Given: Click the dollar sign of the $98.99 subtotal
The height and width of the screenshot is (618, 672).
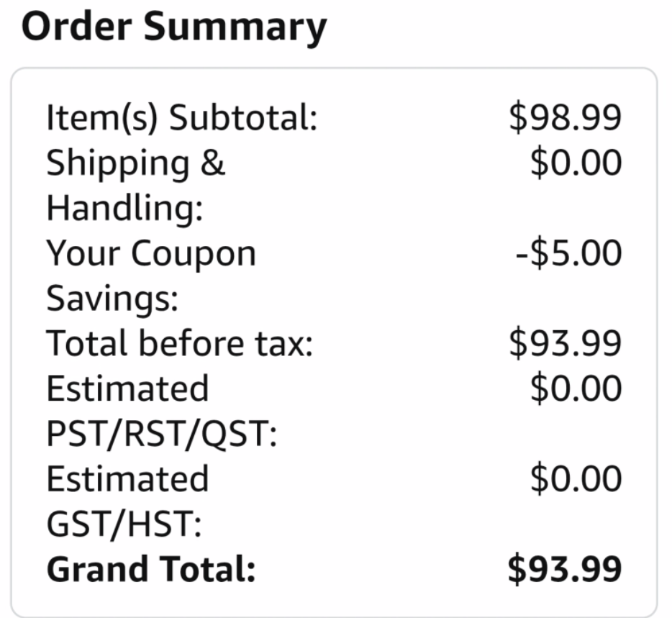Looking at the screenshot, I should [518, 118].
